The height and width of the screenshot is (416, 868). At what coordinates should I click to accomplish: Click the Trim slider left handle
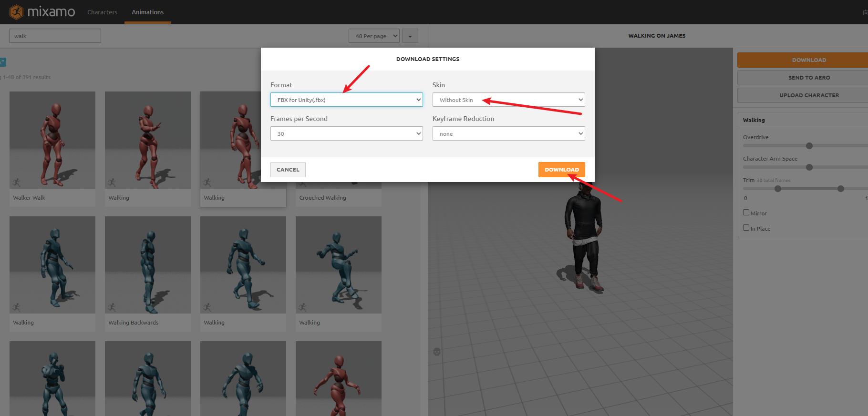[778, 189]
